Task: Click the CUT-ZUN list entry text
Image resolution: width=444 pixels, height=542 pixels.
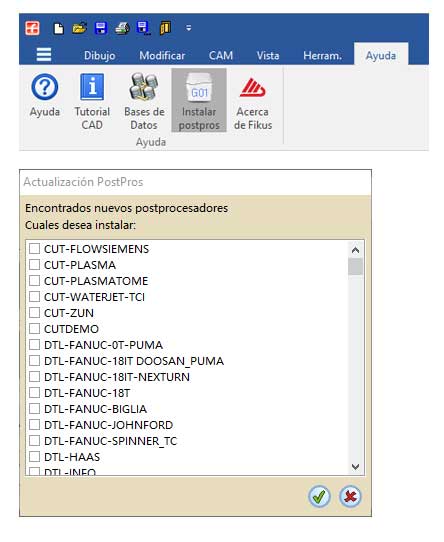Action: click(69, 313)
